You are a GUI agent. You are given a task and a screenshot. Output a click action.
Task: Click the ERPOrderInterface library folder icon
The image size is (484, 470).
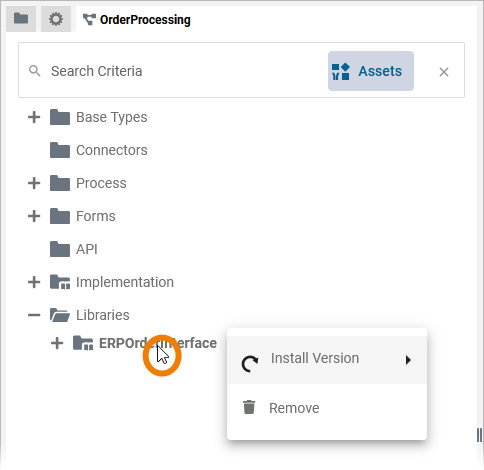pyautogui.click(x=83, y=343)
